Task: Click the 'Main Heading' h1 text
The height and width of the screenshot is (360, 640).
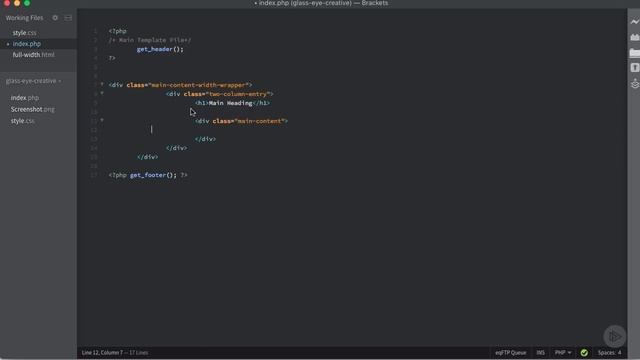Action: [231, 103]
